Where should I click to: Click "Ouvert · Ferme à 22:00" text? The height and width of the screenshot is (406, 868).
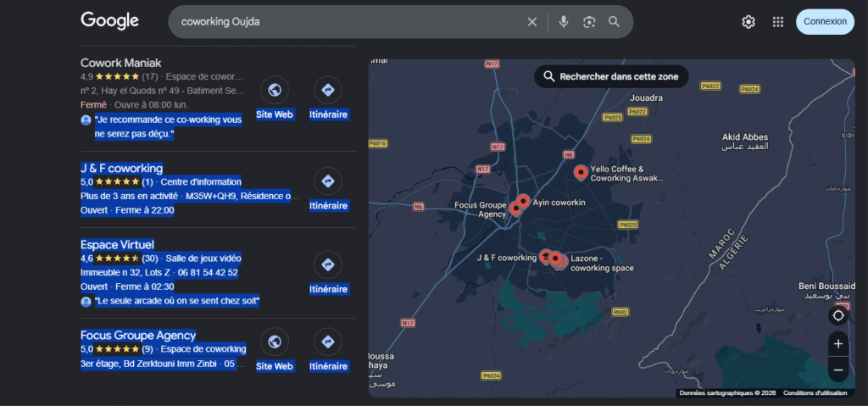127,210
